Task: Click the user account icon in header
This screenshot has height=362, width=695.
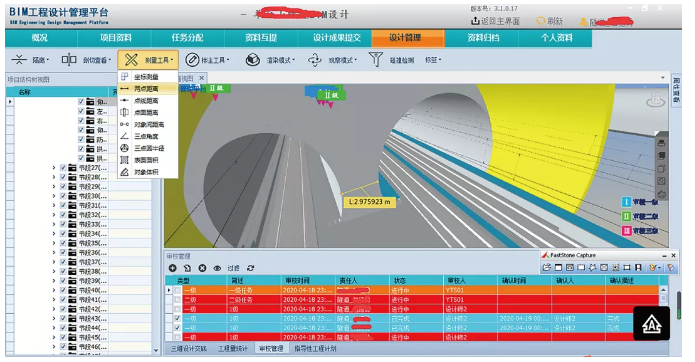Action: click(x=584, y=21)
